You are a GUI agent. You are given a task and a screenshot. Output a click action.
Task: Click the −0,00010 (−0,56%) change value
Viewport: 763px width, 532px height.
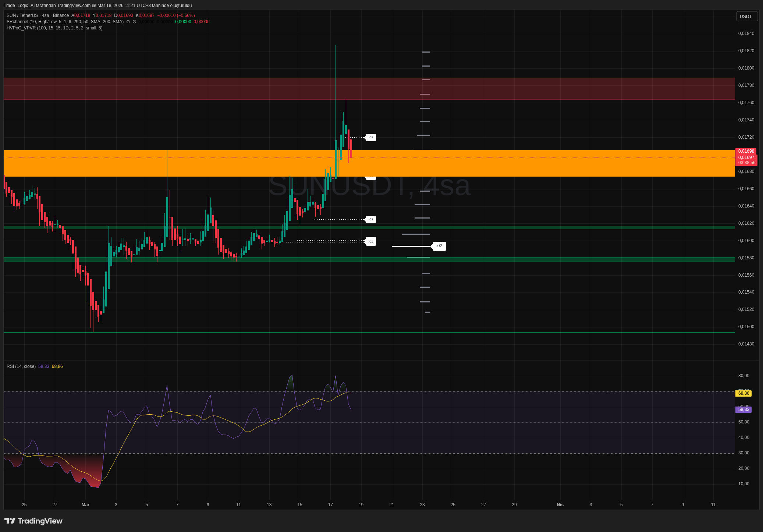tap(176, 15)
